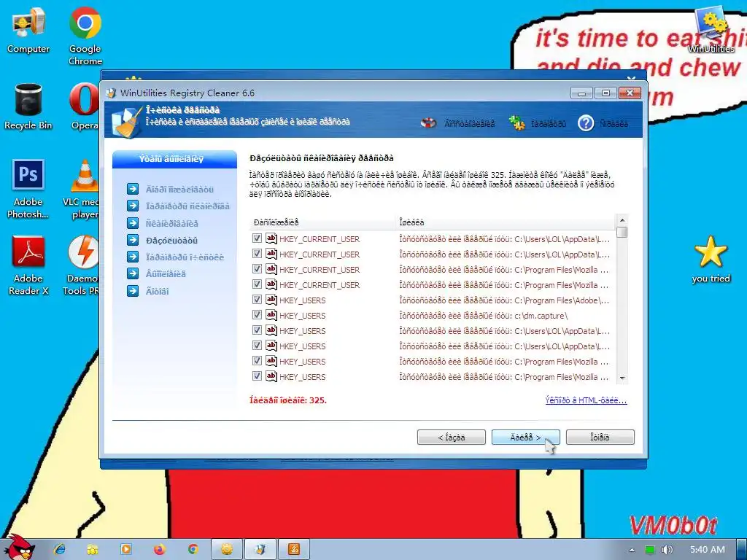Select the WinUtilities desktop shortcut
The image size is (747, 560).
tap(711, 29)
